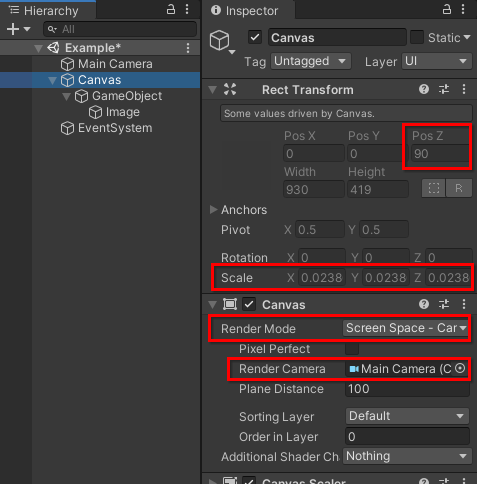This screenshot has width=477, height=484.
Task: Lock the Hierarchy panel
Action: coord(171,9)
